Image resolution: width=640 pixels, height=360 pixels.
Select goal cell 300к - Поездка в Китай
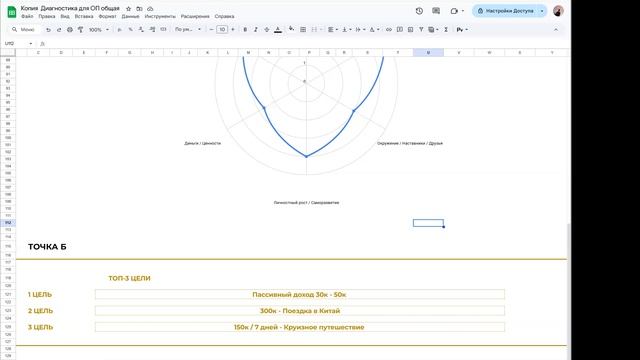click(300, 311)
